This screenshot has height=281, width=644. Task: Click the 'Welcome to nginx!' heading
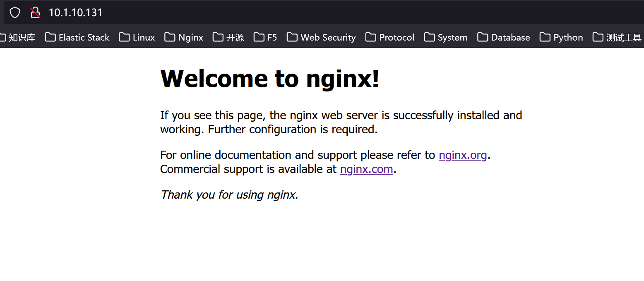(x=270, y=78)
